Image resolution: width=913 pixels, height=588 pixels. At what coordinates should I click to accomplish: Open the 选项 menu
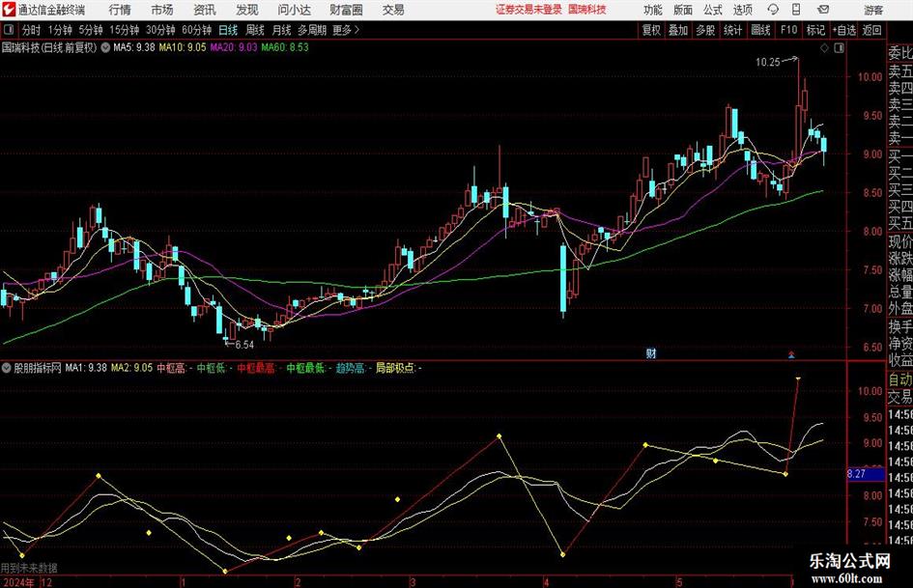[x=742, y=10]
